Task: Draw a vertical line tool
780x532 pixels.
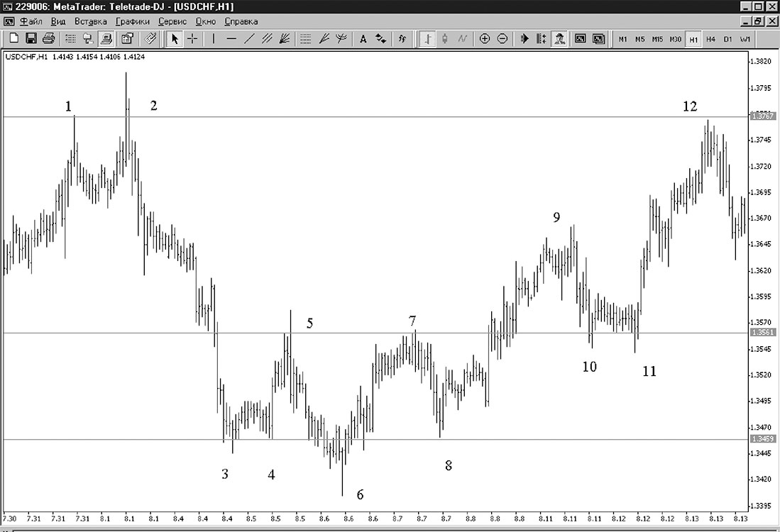Action: pyautogui.click(x=214, y=39)
